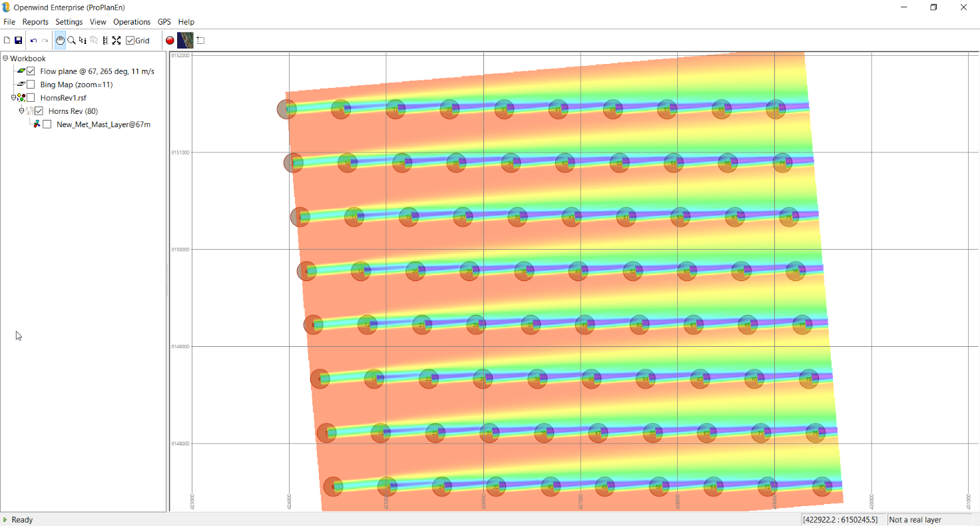980x526 pixels.
Task: Open the Operations menu
Action: pyautogui.click(x=132, y=22)
